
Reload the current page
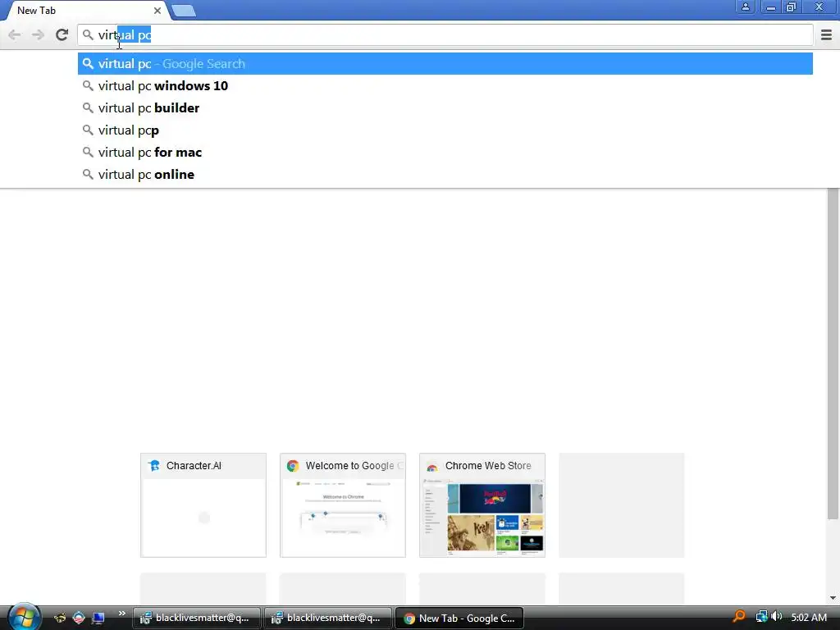pyautogui.click(x=62, y=34)
